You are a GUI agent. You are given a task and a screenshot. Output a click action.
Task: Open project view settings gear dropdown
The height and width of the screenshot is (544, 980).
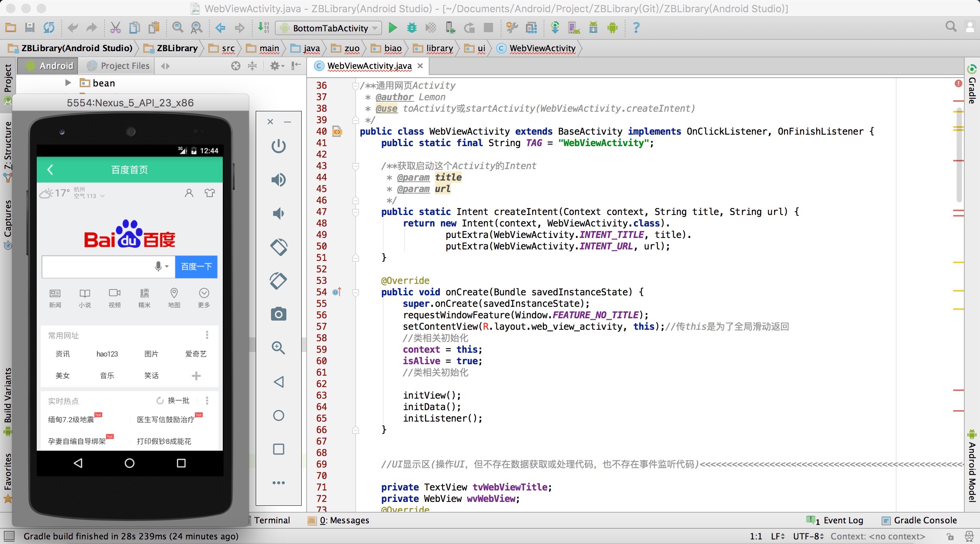[x=277, y=66]
